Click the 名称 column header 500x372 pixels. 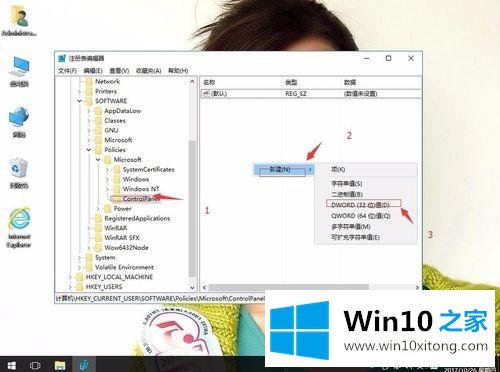[241, 82]
